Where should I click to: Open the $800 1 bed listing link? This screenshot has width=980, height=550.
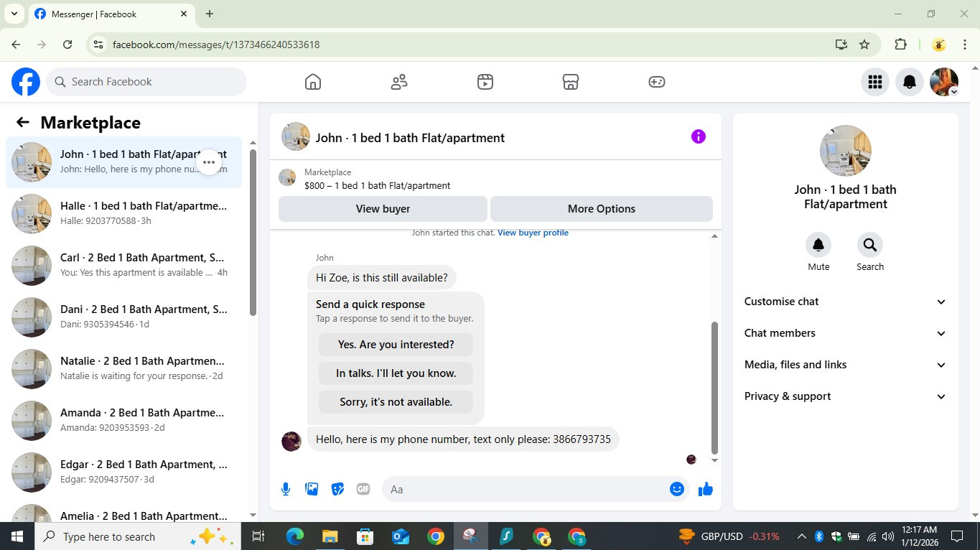pos(377,185)
